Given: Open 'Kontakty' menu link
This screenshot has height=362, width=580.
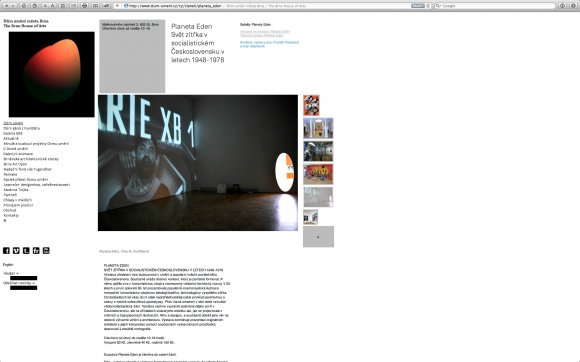Looking at the screenshot, I should tap(11, 216).
